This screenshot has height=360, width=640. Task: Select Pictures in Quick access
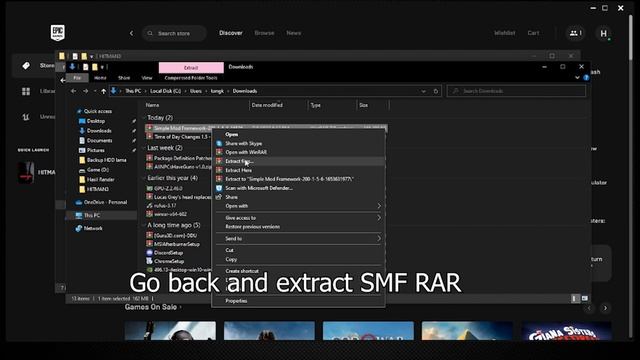coord(96,151)
